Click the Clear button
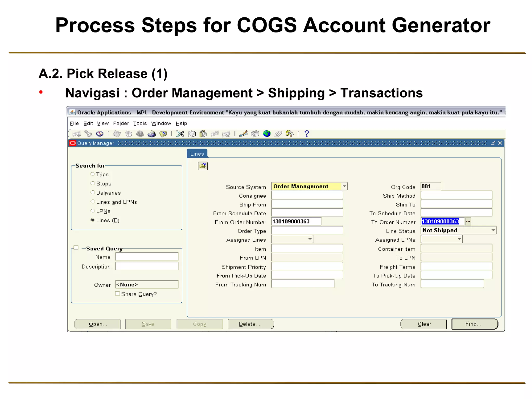Screen dimensions: 532x399 coord(424,324)
